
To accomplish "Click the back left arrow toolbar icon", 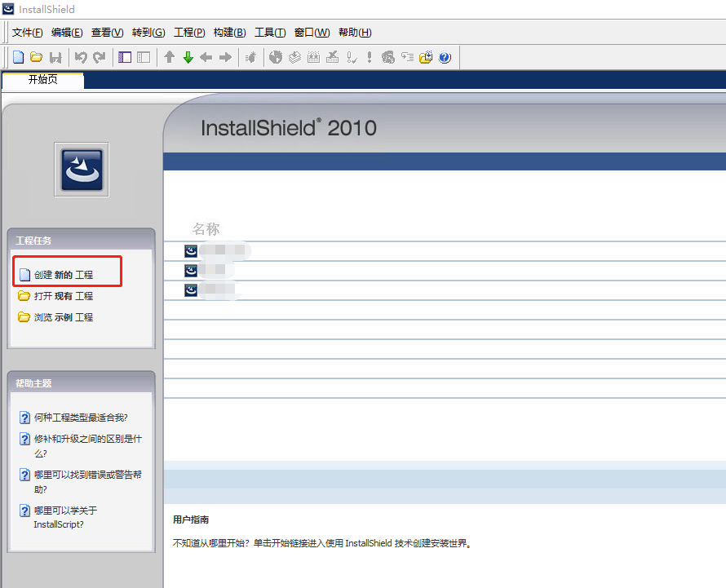I will coord(206,57).
